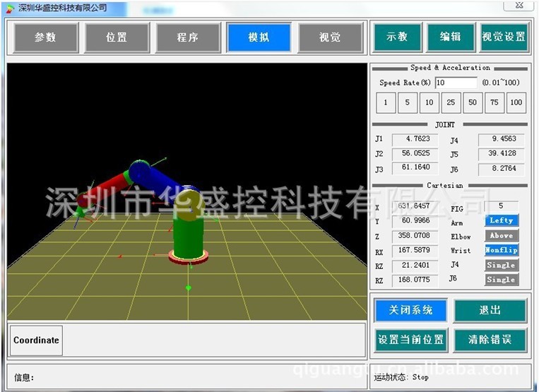This screenshot has width=539, height=392.
Task: Switch to the 参数 tab
Action: click(46, 37)
